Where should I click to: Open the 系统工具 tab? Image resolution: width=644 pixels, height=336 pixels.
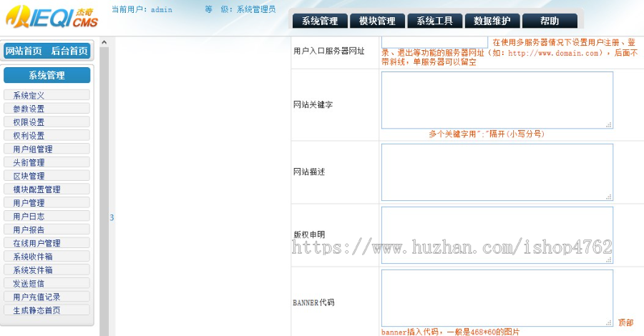[434, 21]
